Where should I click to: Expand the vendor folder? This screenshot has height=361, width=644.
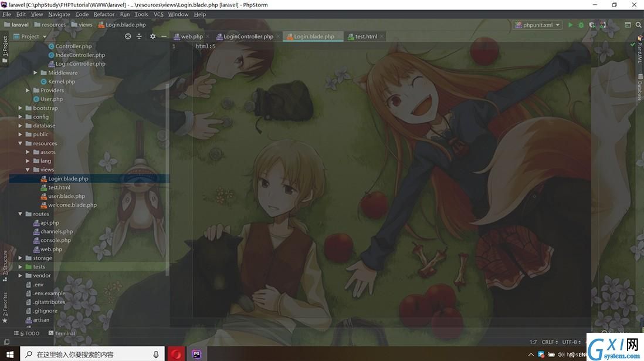20,276
